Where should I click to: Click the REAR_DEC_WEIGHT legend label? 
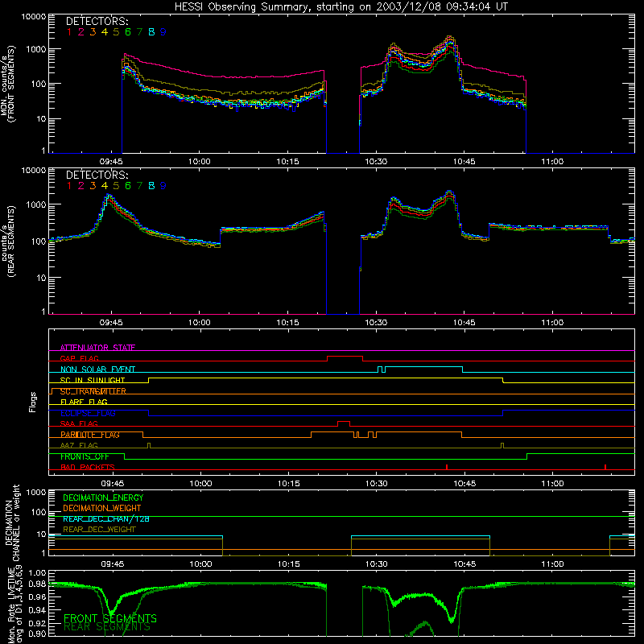(99, 530)
